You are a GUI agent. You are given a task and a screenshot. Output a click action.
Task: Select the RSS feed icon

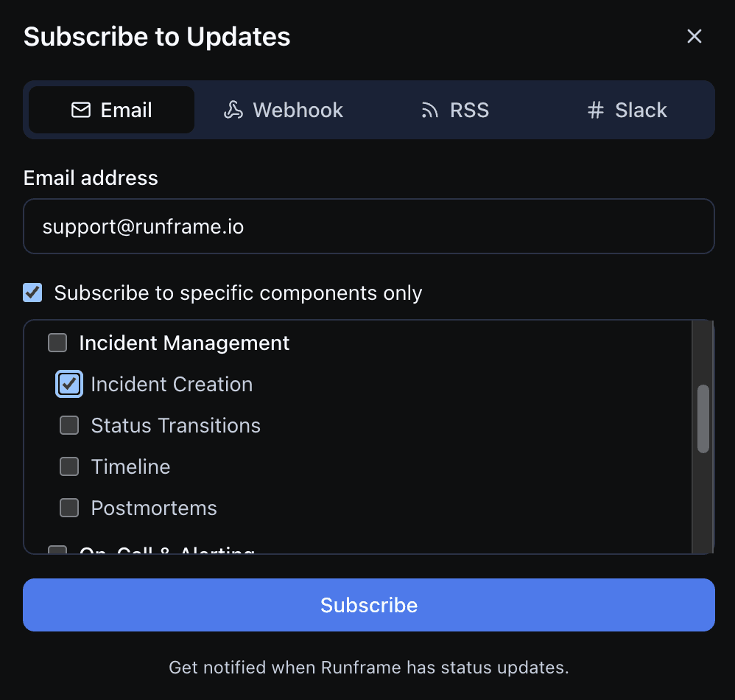[429, 109]
